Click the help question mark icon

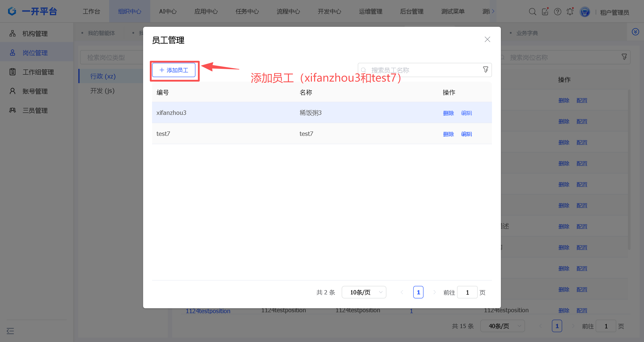coord(557,11)
